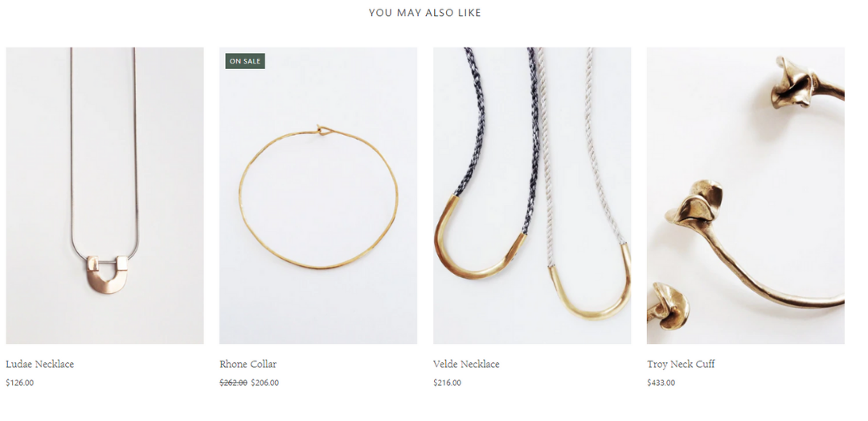This screenshot has height=421, width=868.
Task: Open the Troy Neck Cuff product image
Action: (x=746, y=195)
